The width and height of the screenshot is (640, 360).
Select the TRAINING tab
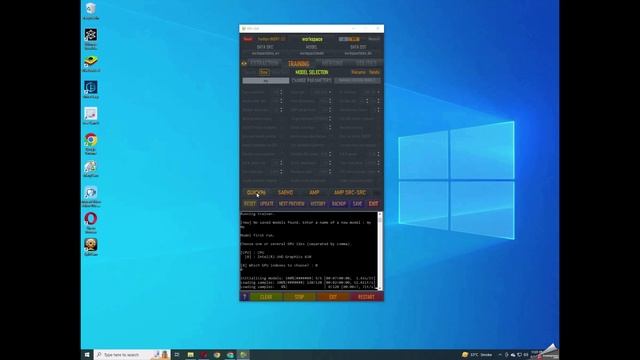click(x=299, y=63)
